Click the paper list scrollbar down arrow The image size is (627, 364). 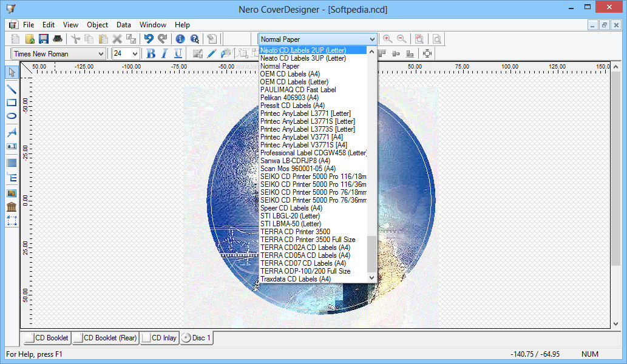click(x=371, y=278)
